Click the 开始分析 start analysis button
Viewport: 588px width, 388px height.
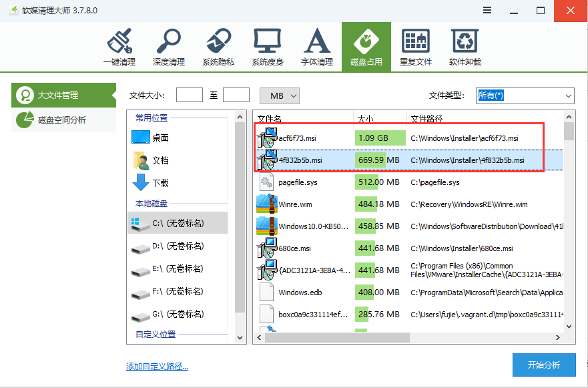point(544,365)
